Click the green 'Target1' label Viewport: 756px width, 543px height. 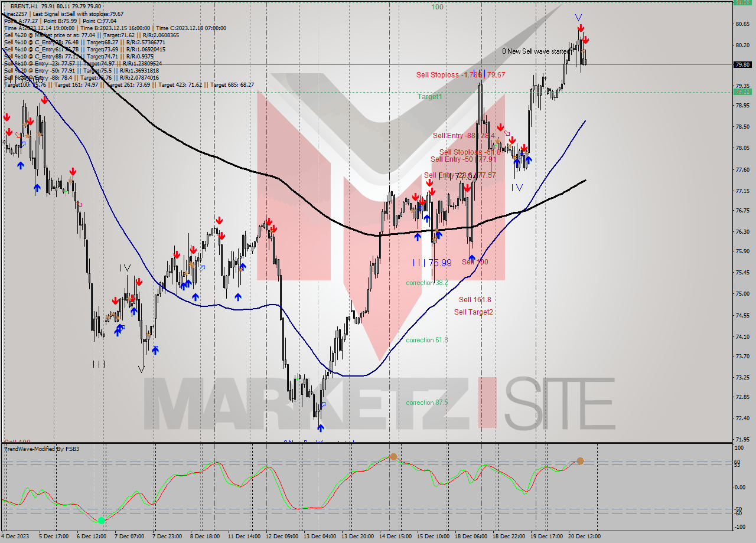[430, 96]
